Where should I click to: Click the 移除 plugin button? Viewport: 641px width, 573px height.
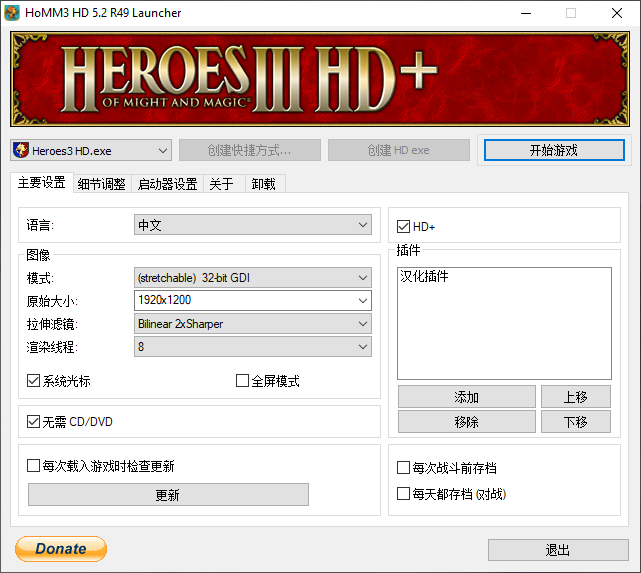click(x=467, y=421)
